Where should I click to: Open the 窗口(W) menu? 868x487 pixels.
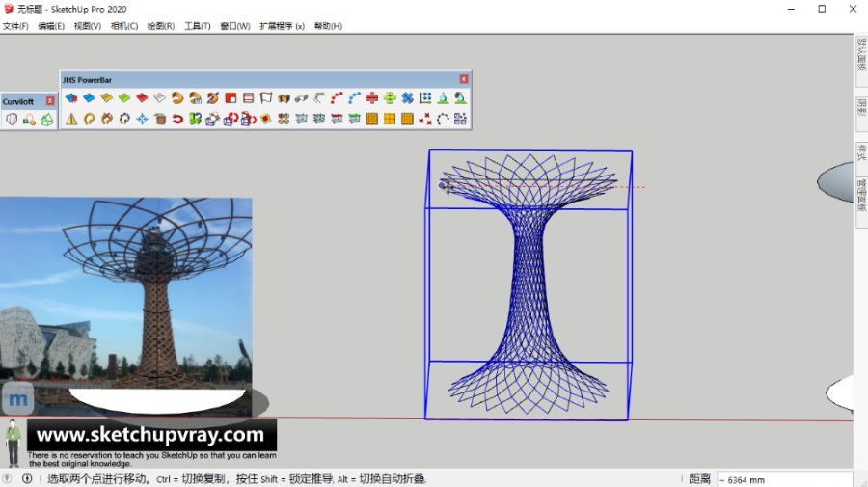coord(234,26)
